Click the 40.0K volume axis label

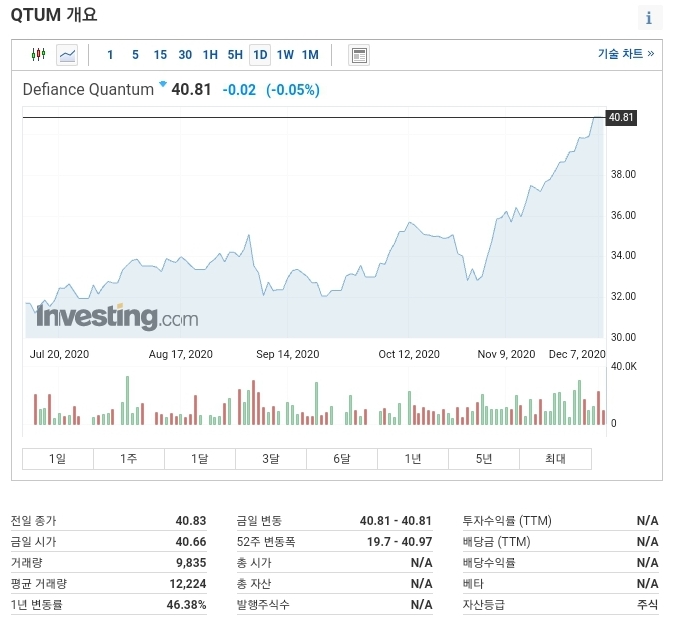624,366
